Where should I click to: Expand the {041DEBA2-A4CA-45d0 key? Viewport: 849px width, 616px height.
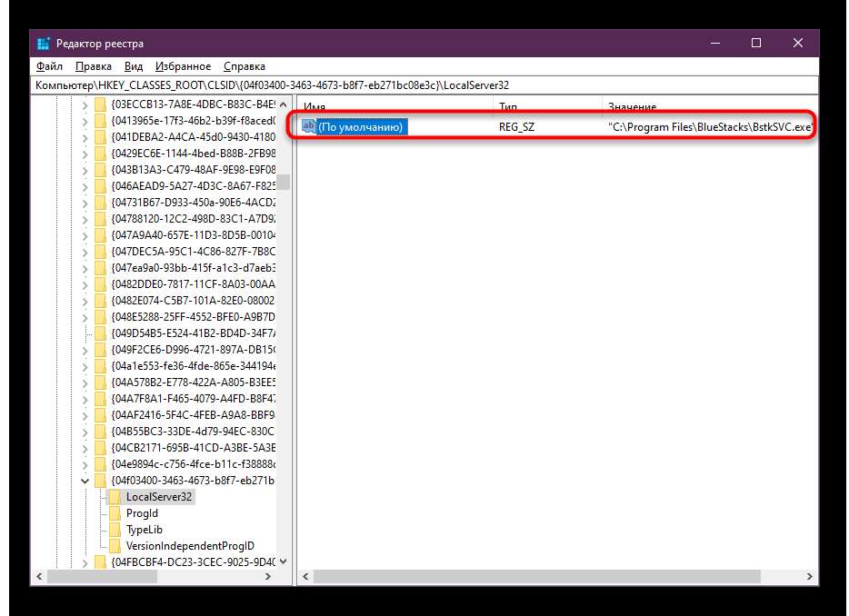[85, 137]
